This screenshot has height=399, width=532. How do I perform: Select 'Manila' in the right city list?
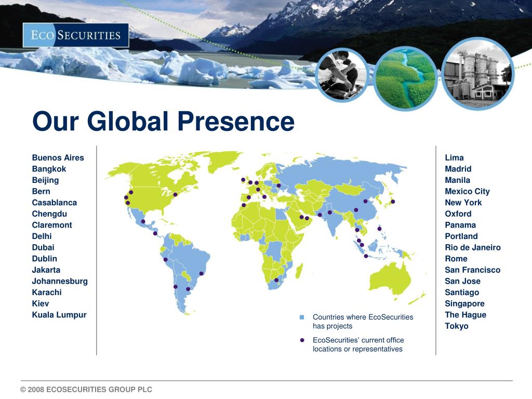(457, 180)
